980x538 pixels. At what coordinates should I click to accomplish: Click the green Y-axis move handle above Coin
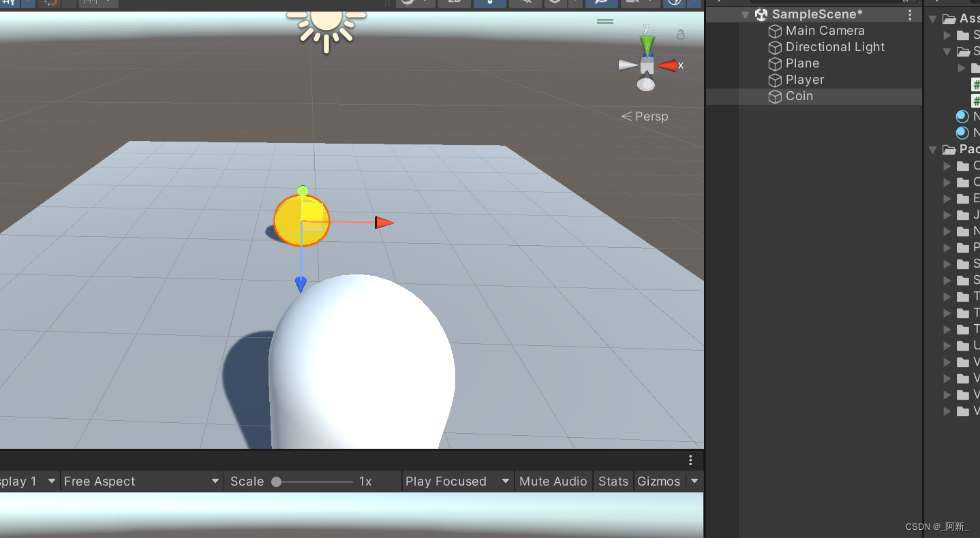[x=303, y=190]
